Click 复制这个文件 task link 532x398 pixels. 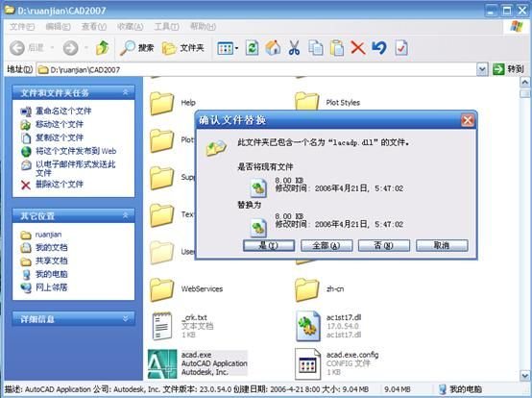coord(60,137)
